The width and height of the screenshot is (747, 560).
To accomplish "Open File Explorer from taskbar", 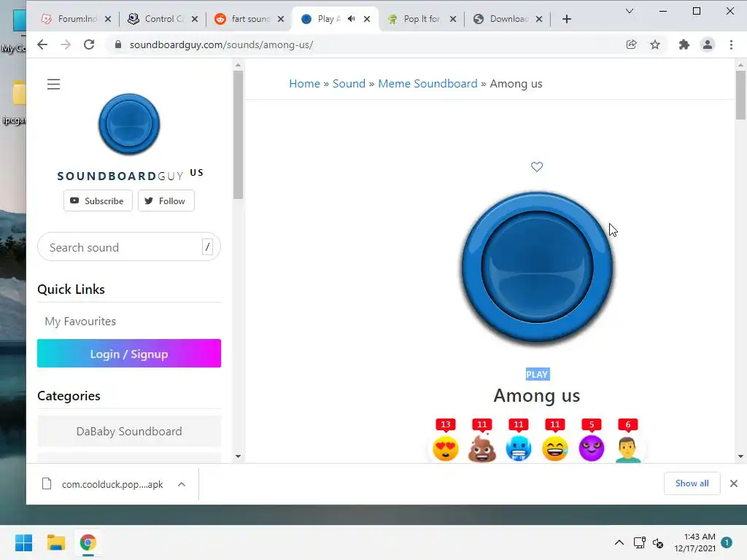I will pyautogui.click(x=55, y=542).
